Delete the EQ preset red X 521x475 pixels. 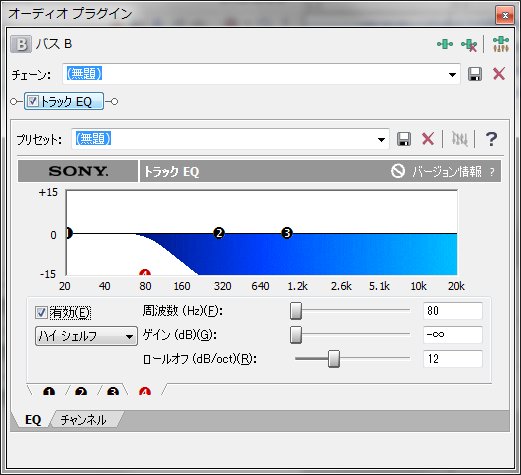[428, 139]
